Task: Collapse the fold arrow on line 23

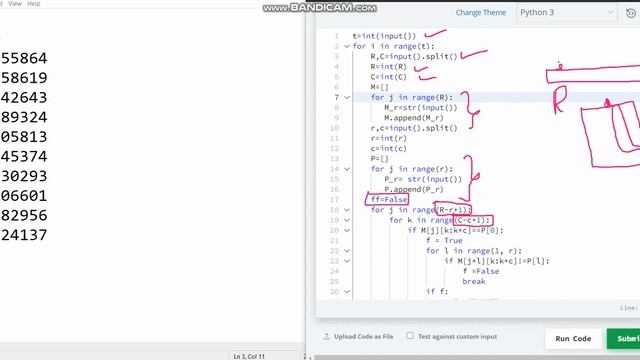Action: [x=347, y=261]
